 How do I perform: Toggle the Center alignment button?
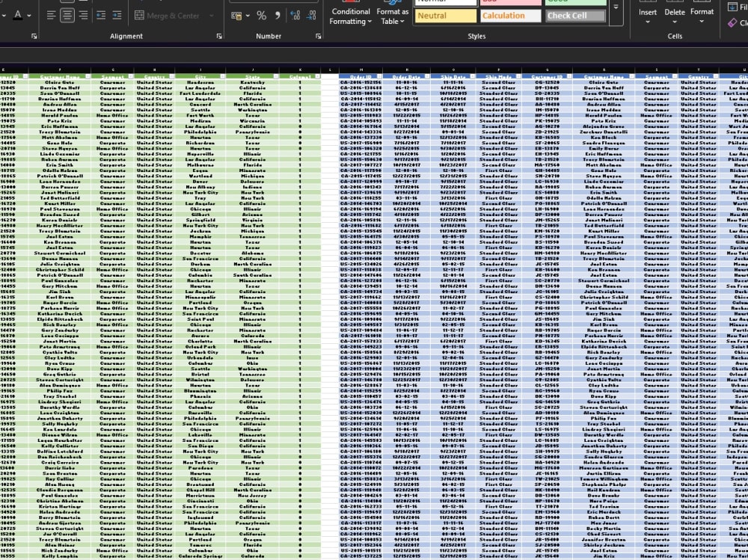[67, 16]
